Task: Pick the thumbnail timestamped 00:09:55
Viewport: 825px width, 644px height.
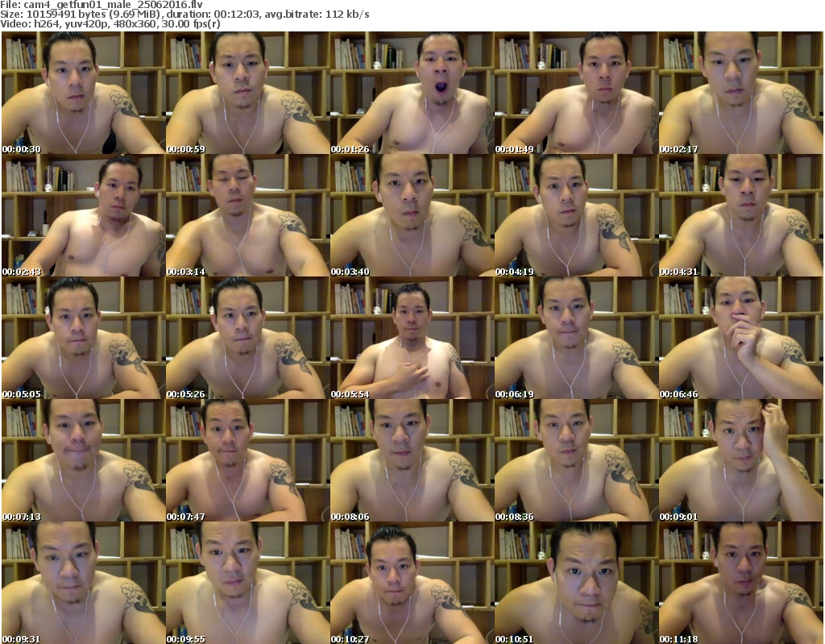Action: [x=247, y=583]
